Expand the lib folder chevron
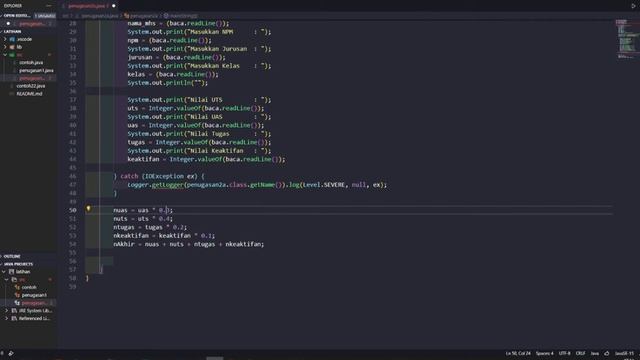 point(5,47)
